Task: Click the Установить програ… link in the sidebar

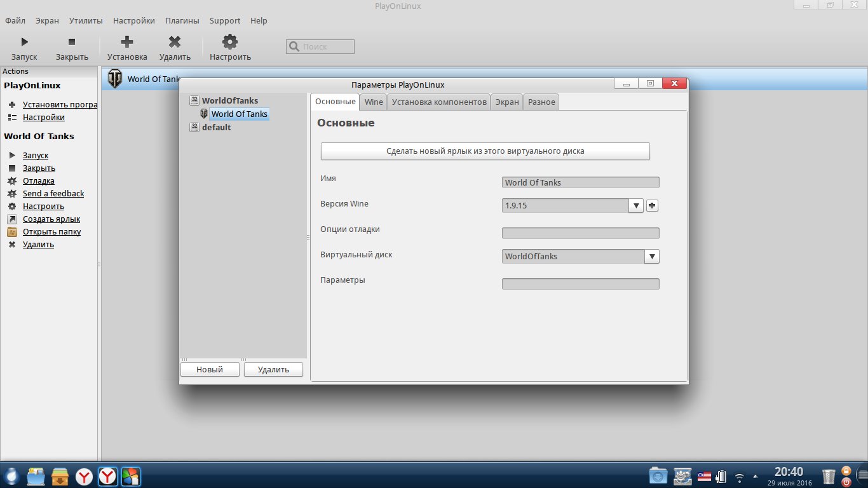Action: point(60,105)
